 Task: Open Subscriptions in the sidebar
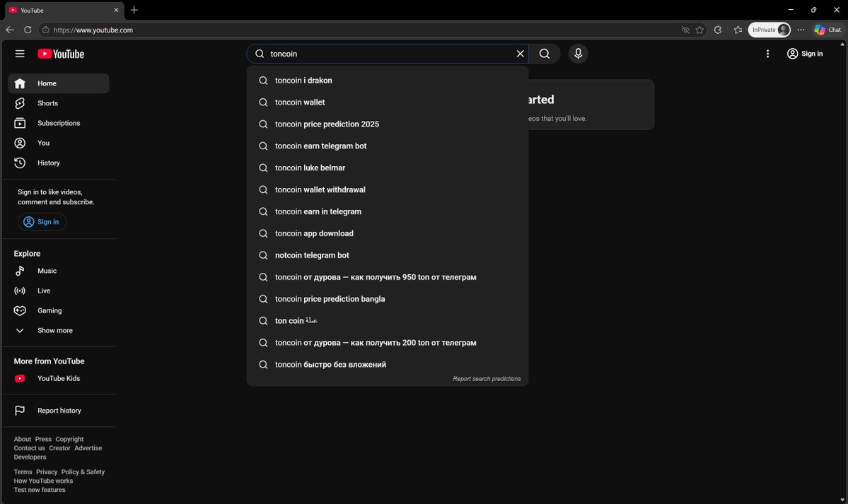[59, 123]
